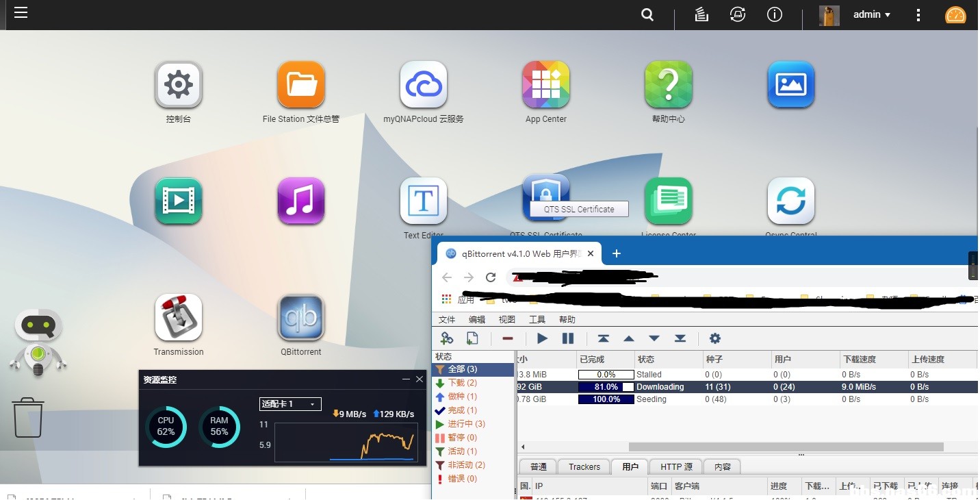
Task: Open the 帮助 menu in qBittorrent
Action: [x=567, y=319]
